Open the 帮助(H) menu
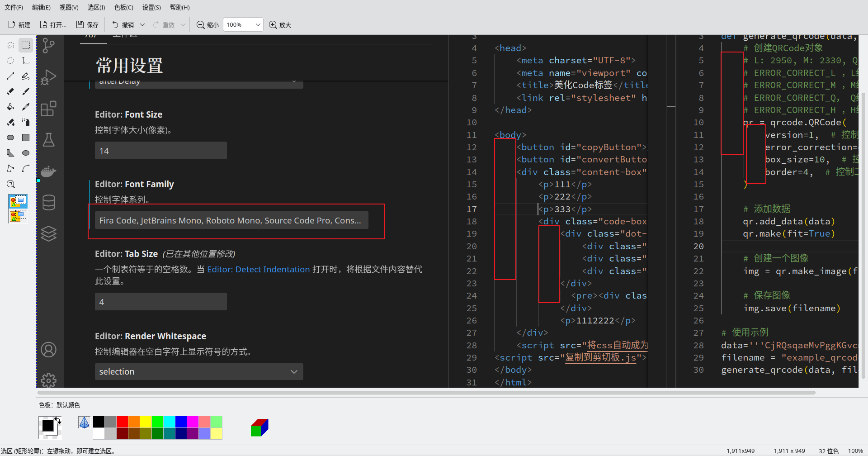This screenshot has width=868, height=456. (x=180, y=7)
